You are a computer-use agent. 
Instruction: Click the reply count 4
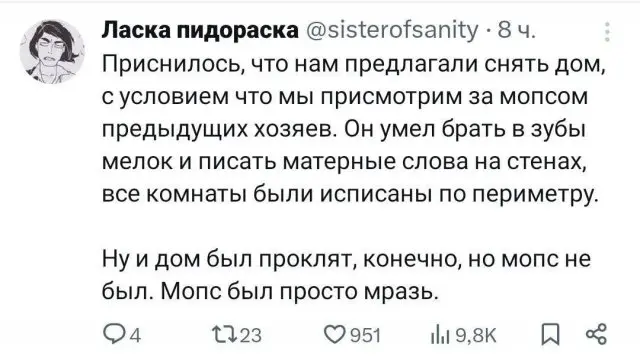coord(137,336)
